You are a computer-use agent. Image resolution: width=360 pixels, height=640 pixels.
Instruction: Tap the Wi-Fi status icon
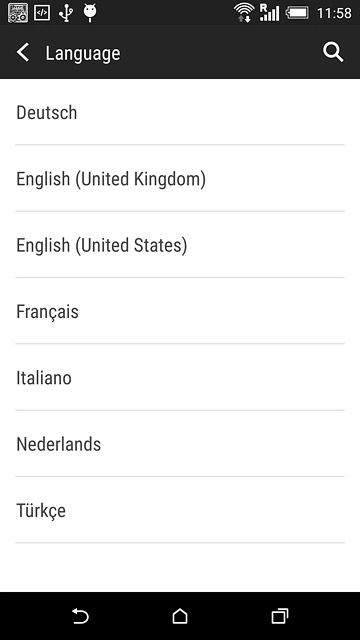point(244,13)
